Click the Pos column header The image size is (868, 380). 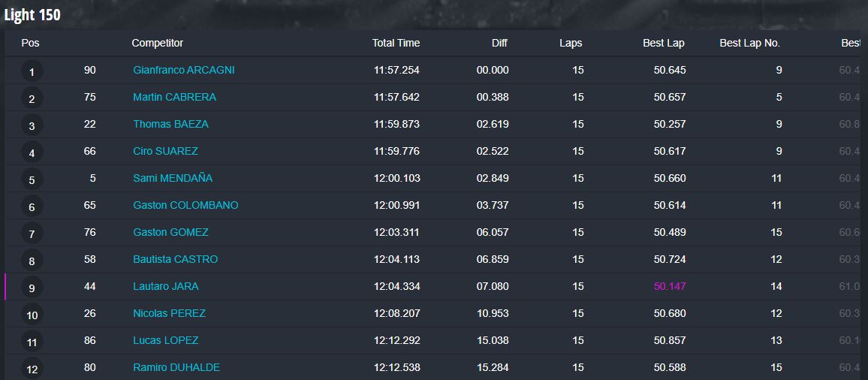click(31, 44)
